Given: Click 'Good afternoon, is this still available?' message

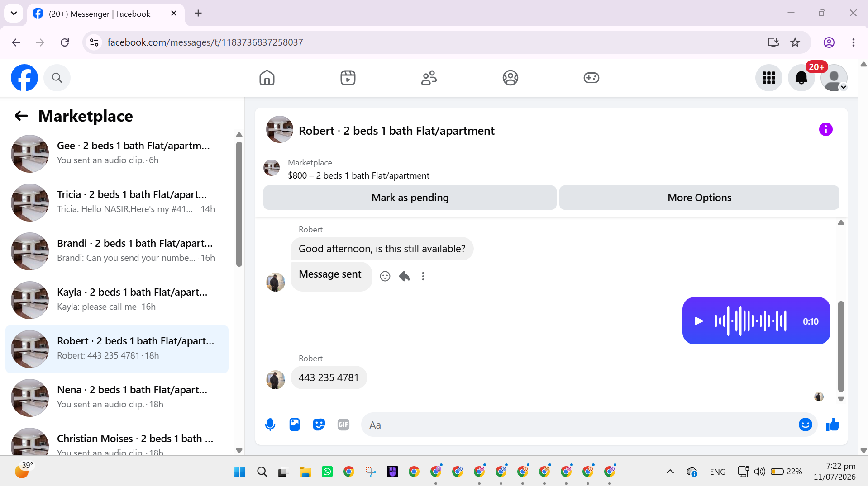Looking at the screenshot, I should tap(382, 249).
